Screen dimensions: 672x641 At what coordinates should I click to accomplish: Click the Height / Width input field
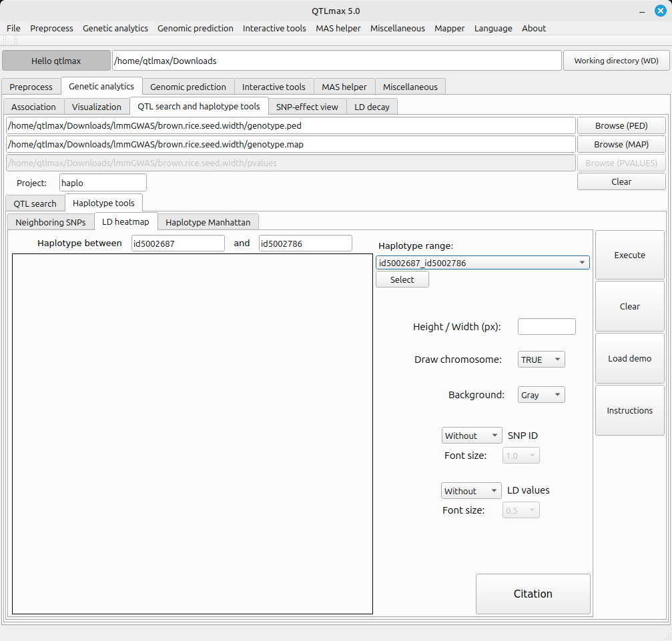[546, 327]
